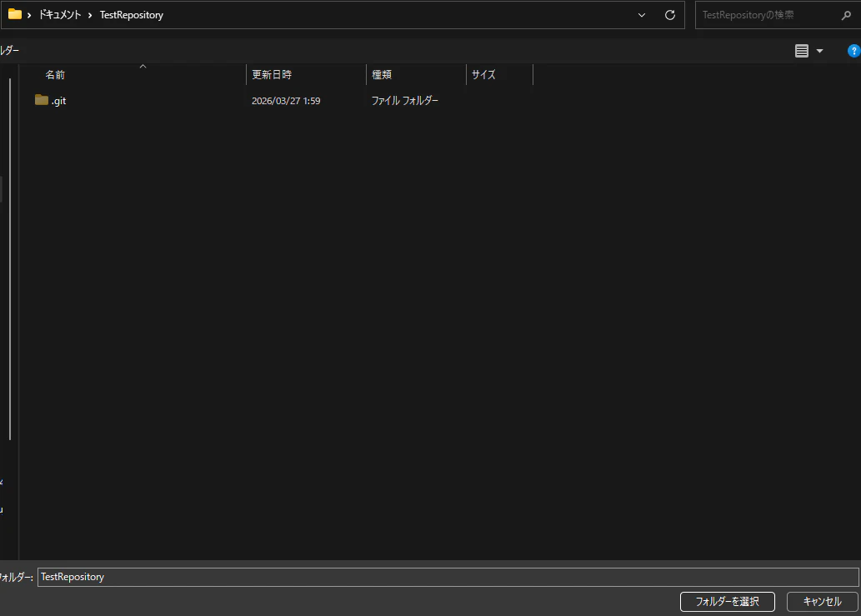Screen dimensions: 861x616
Task: Select the .git folder icon
Action: pos(41,100)
